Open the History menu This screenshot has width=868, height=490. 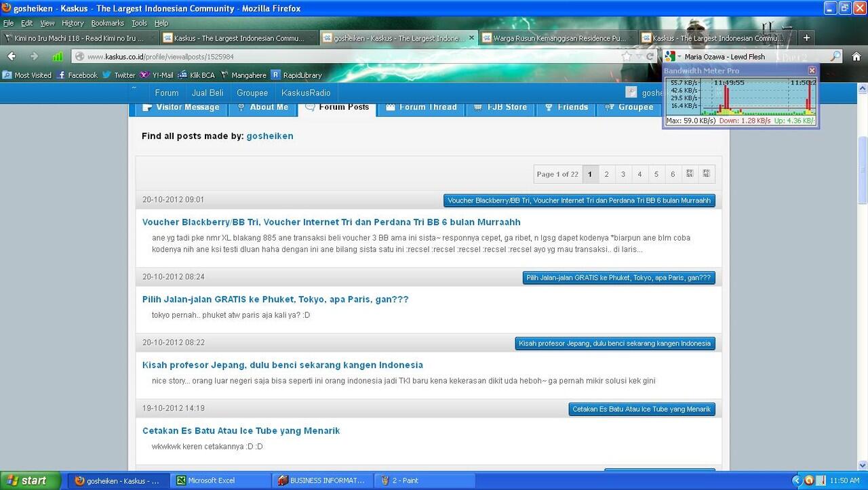click(73, 23)
